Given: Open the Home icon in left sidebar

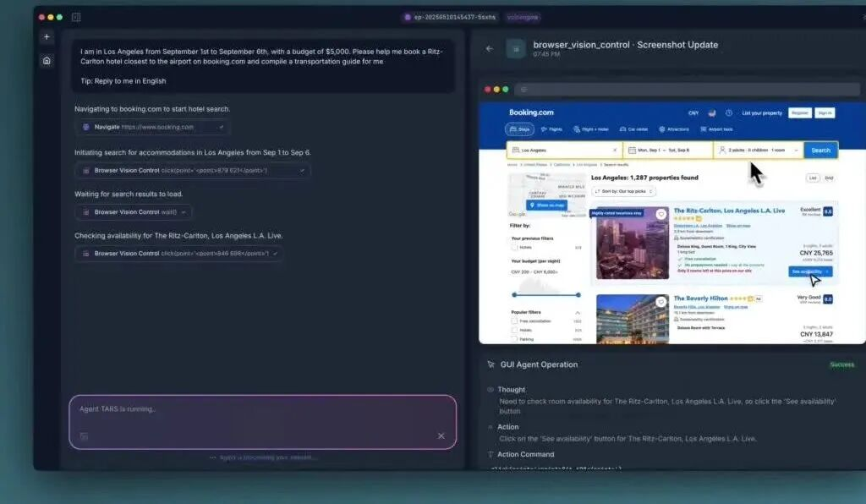Looking at the screenshot, I should click(x=47, y=61).
